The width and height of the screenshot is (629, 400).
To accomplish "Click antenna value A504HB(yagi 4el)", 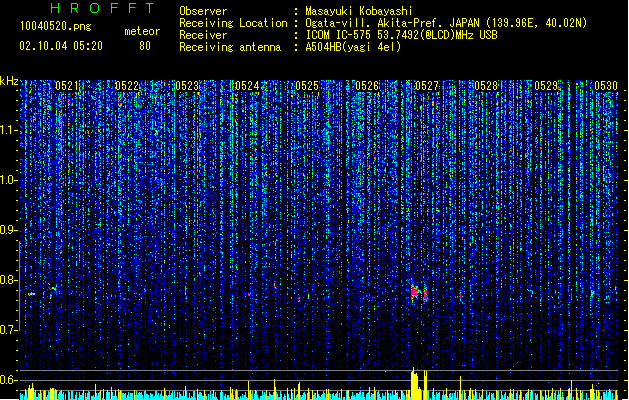I will 353,47.
